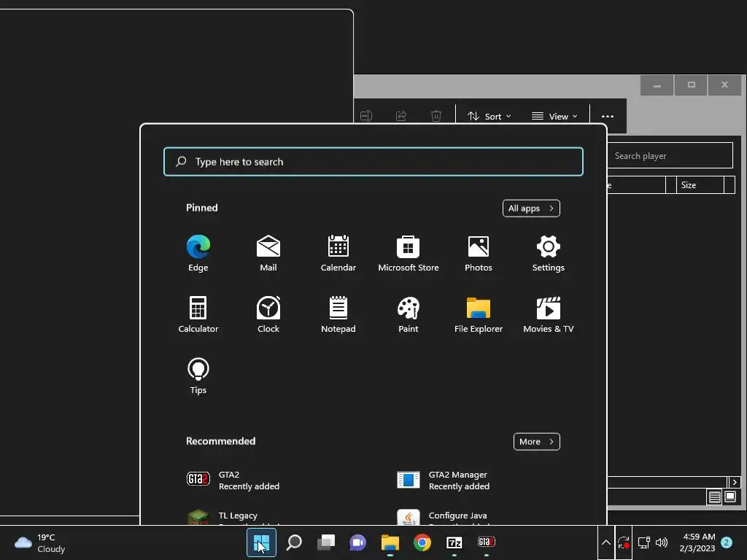Open taskbar Search
Image resolution: width=747 pixels, height=560 pixels.
(x=294, y=542)
